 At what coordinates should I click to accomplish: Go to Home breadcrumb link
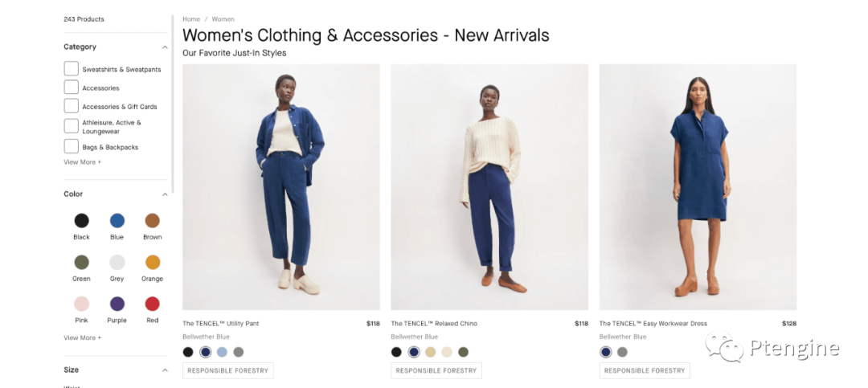191,18
